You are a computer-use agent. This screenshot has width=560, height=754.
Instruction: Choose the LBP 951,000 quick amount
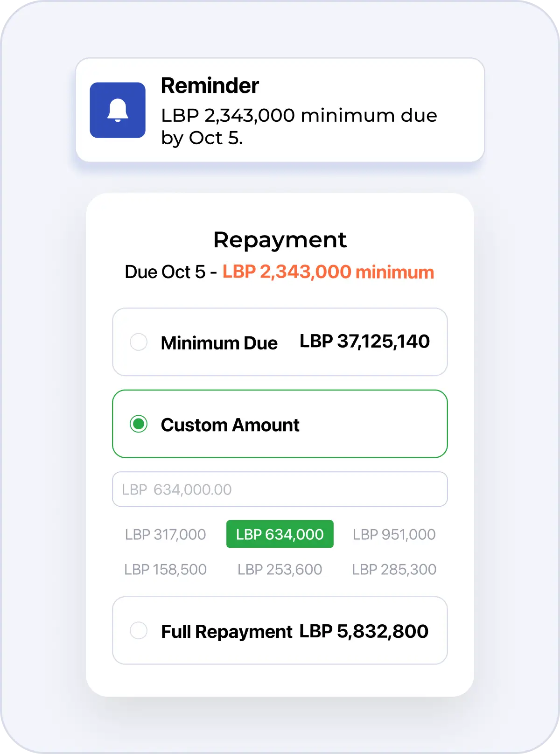(x=394, y=534)
